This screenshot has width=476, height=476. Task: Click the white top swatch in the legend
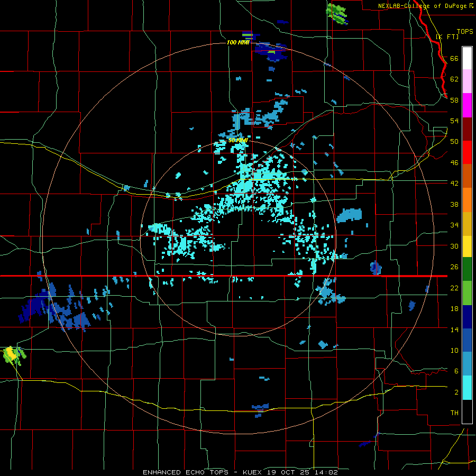[x=467, y=58]
